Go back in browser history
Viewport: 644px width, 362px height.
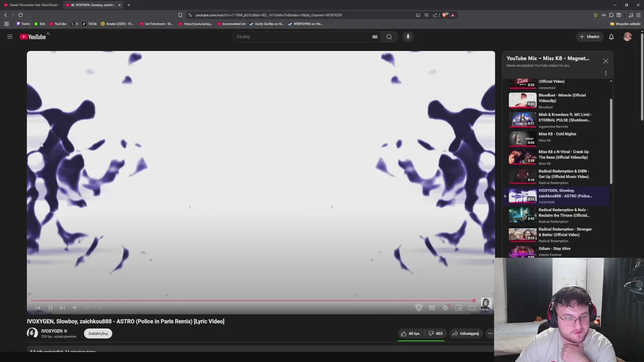pyautogui.click(x=6, y=15)
